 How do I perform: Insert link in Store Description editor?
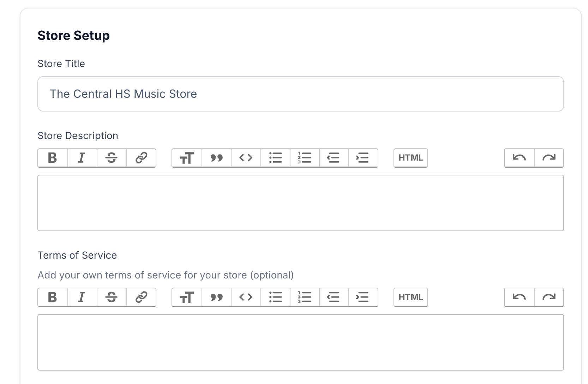pyautogui.click(x=141, y=158)
